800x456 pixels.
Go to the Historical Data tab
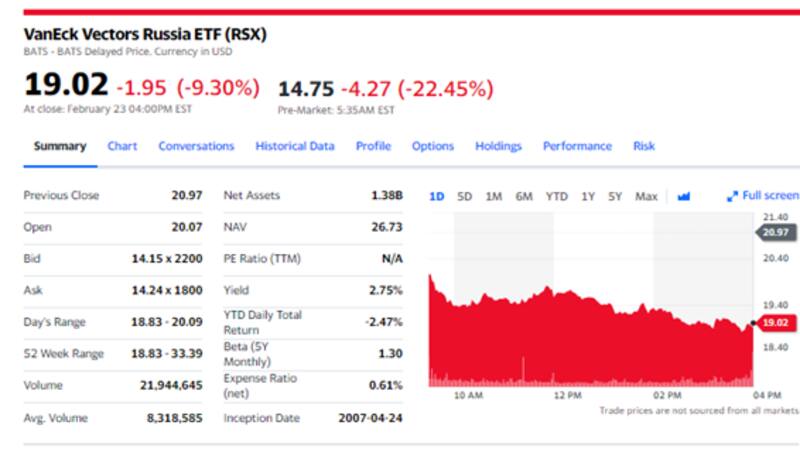point(295,146)
